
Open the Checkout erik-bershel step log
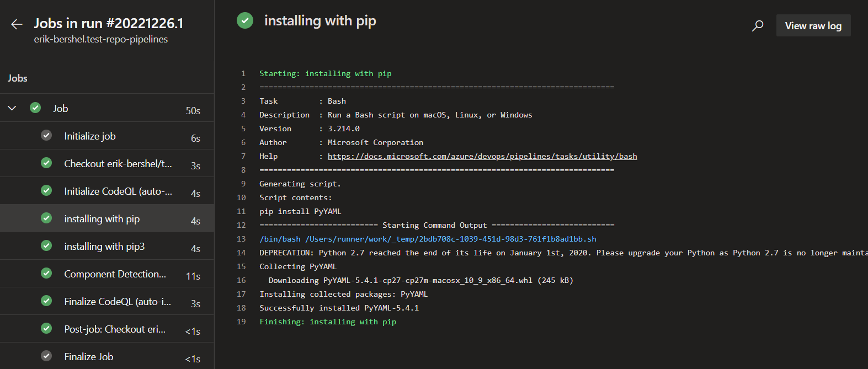(x=107, y=163)
